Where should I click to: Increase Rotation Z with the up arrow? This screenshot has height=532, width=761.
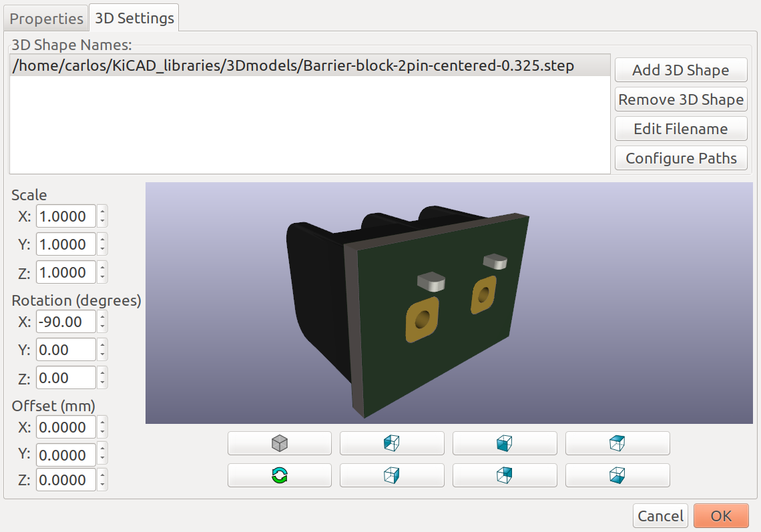click(102, 372)
